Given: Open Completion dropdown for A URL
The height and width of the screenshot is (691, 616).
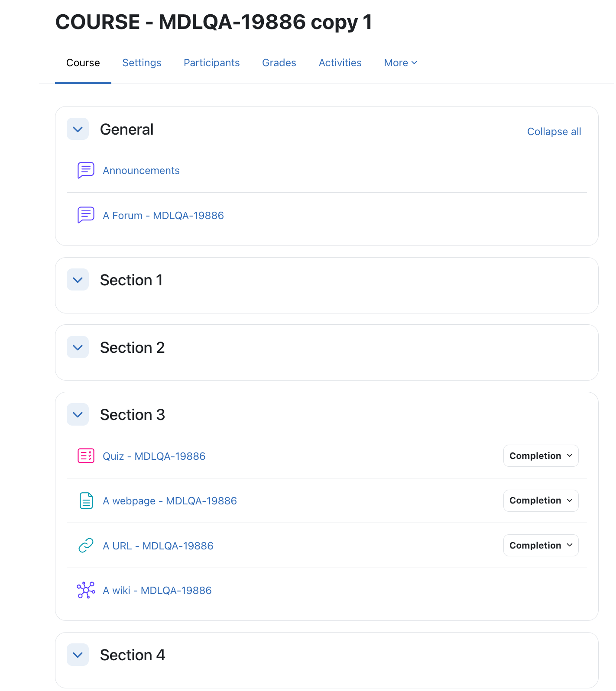Looking at the screenshot, I should (541, 546).
